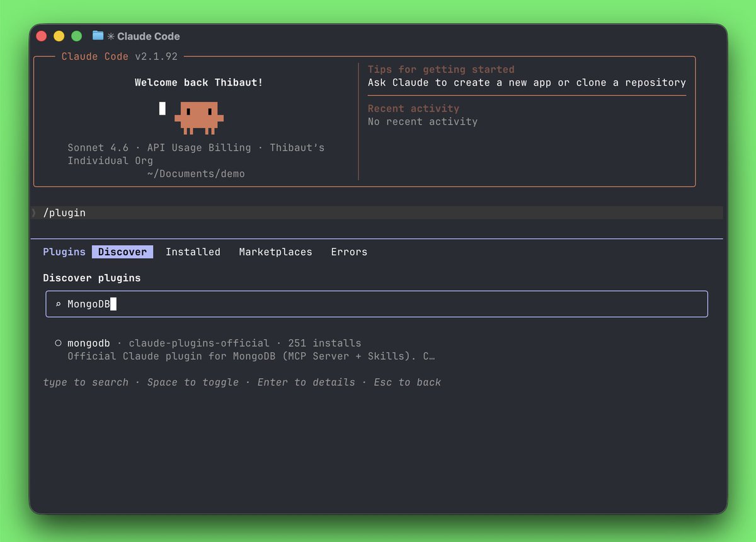The height and width of the screenshot is (542, 756).
Task: Click the folder icon in the title bar
Action: (98, 36)
